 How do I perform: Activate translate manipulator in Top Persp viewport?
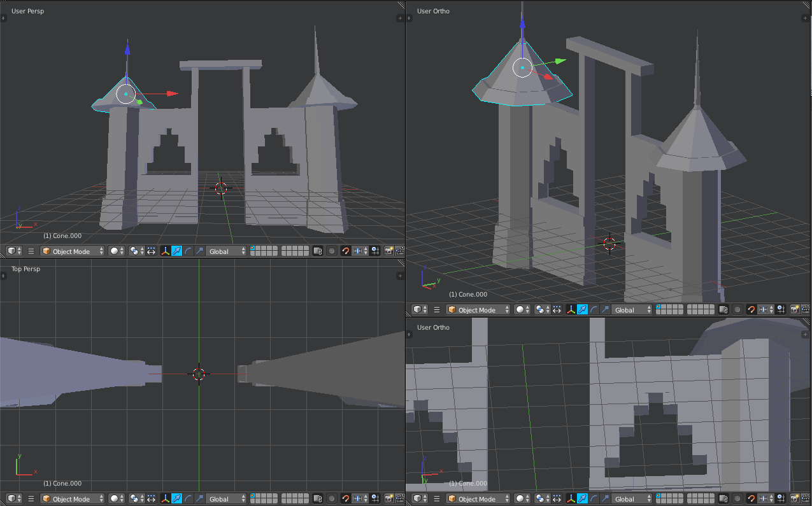click(176, 498)
